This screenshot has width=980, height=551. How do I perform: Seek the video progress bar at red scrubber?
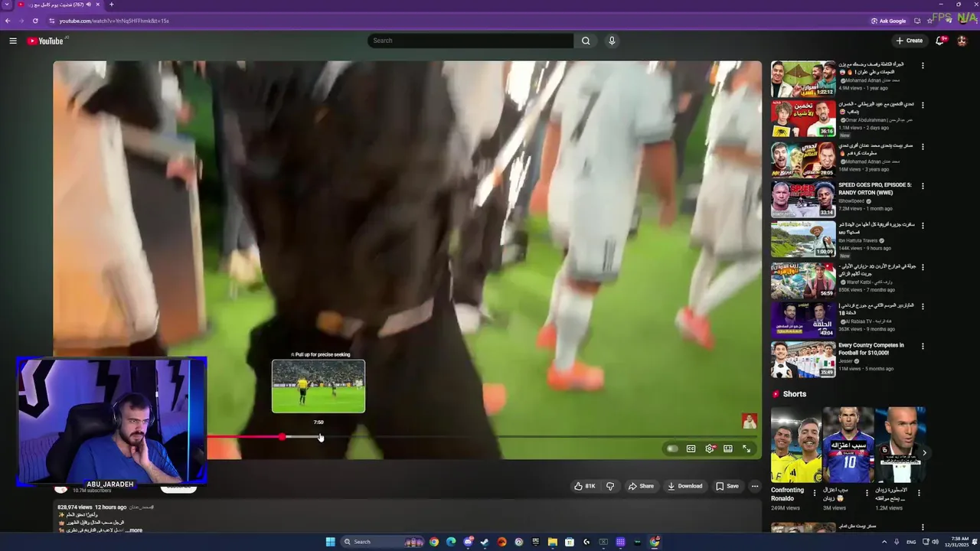click(x=282, y=437)
